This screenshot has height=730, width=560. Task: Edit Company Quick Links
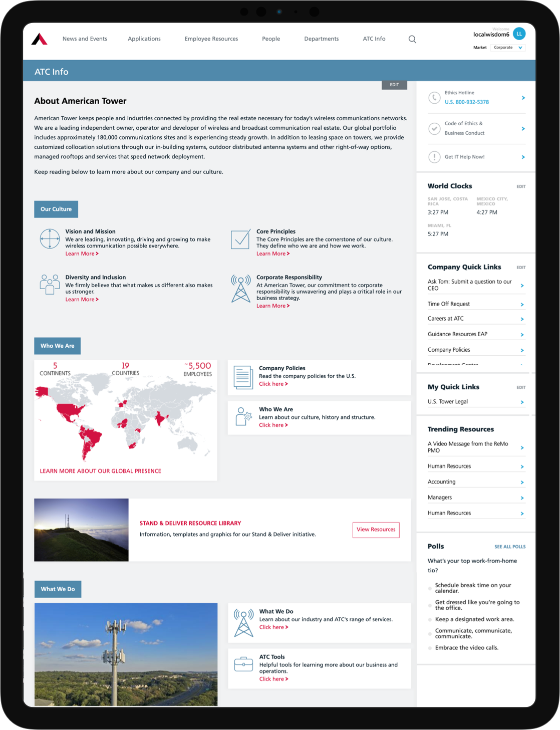521,268
